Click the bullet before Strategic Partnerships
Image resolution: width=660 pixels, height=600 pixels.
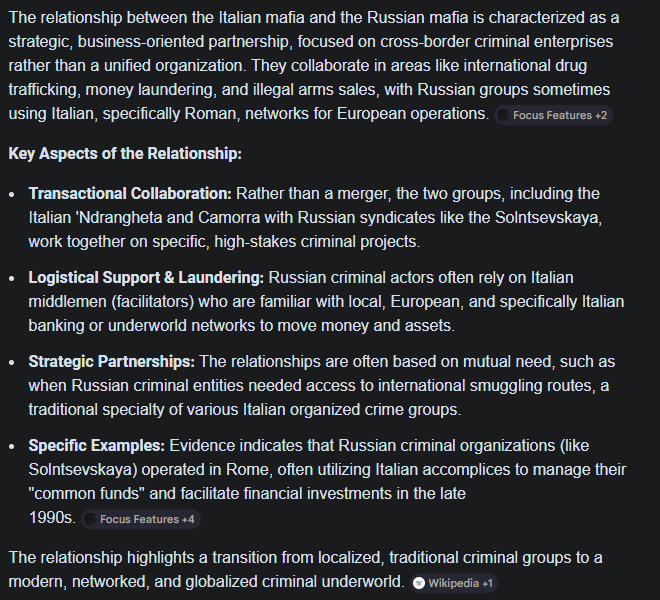(x=13, y=361)
